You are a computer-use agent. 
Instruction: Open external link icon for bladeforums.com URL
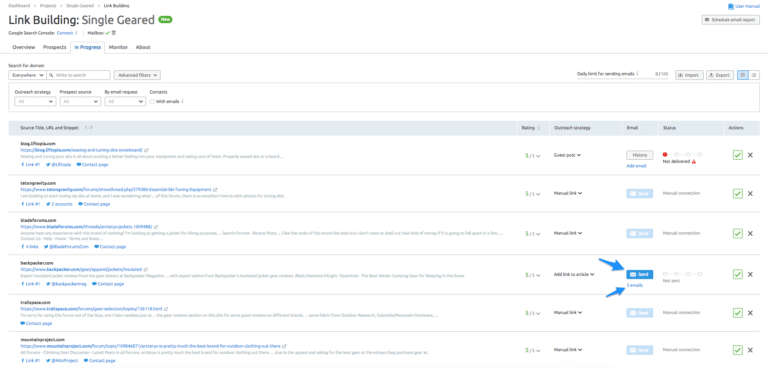click(156, 227)
